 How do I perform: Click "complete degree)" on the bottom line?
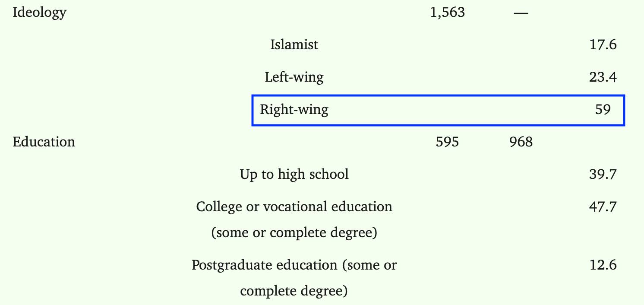(294, 291)
